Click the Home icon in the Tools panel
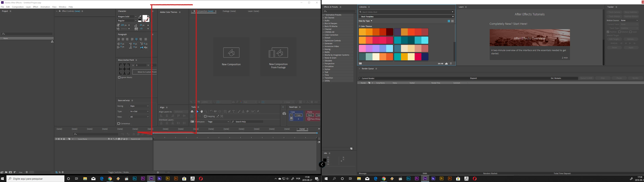 coord(192,112)
